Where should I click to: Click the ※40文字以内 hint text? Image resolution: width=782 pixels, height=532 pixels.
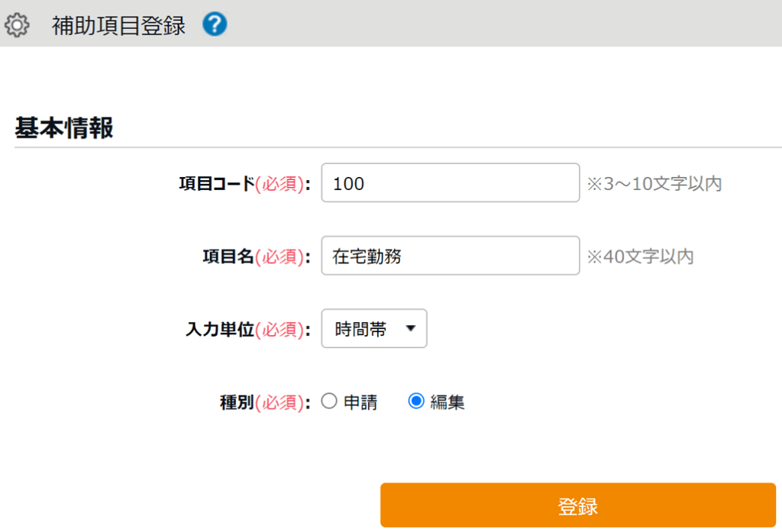click(x=640, y=256)
